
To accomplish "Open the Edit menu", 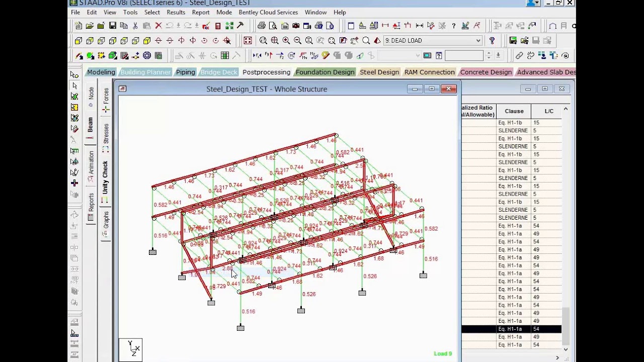I will click(x=92, y=12).
